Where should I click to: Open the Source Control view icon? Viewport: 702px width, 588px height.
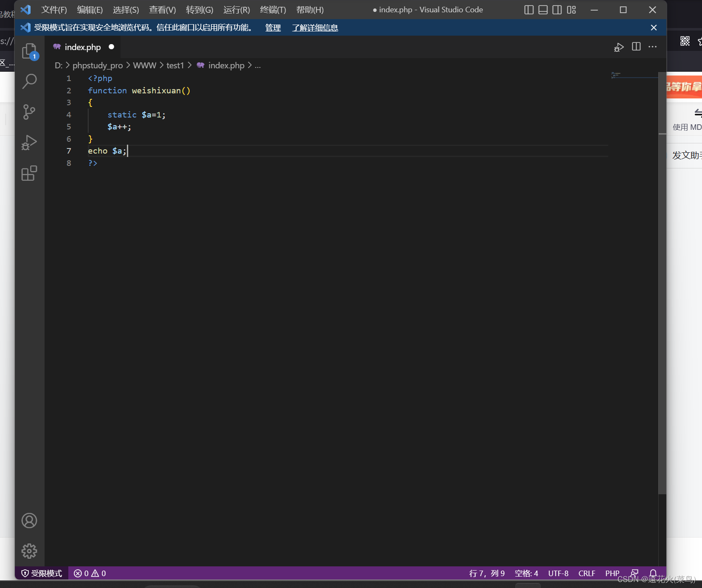point(29,112)
